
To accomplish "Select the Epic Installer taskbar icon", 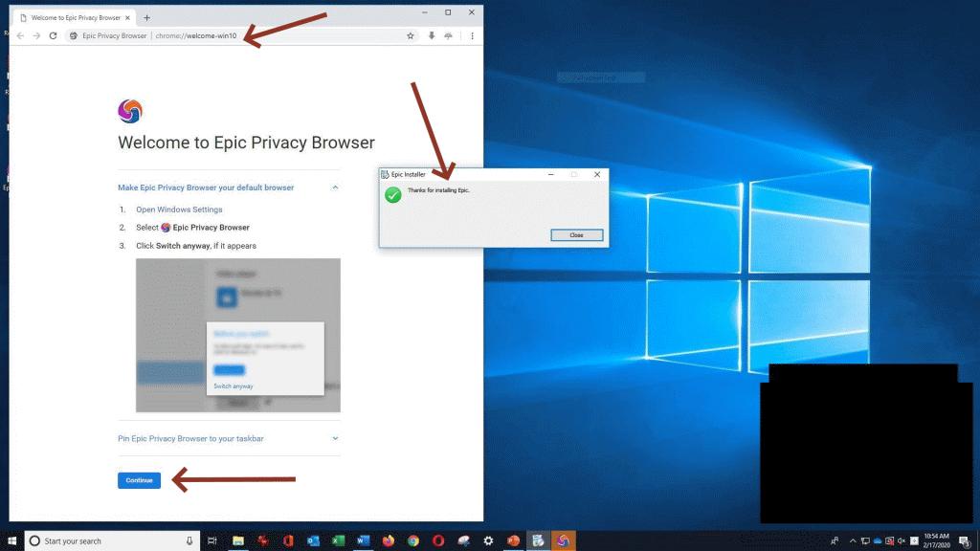I will click(538, 540).
